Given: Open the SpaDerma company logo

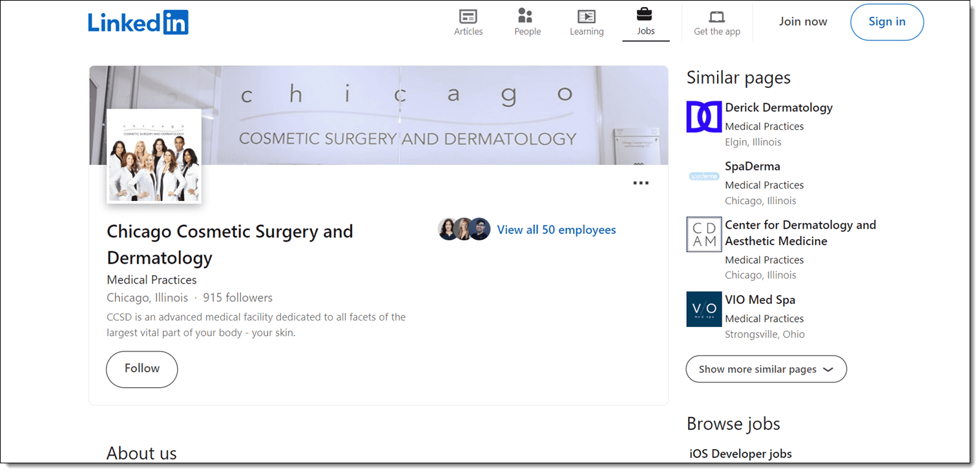Looking at the screenshot, I should [x=704, y=176].
